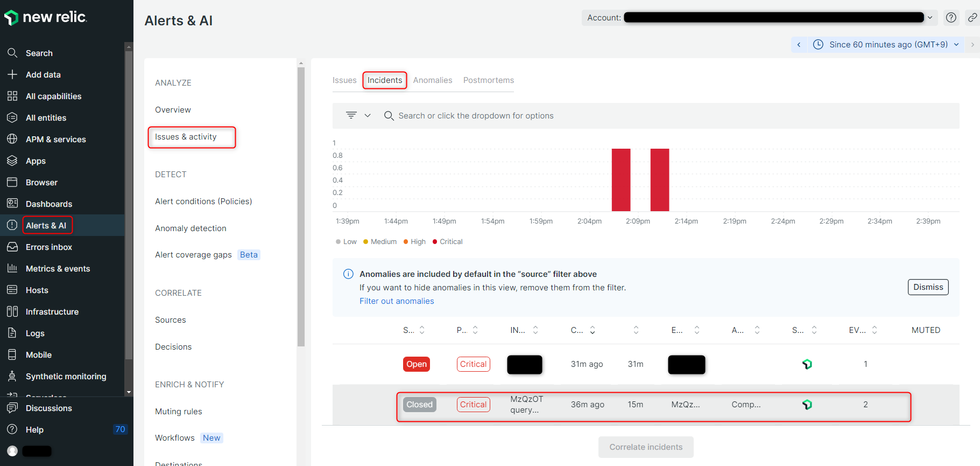Go to previous time range arrow
The height and width of the screenshot is (466, 980).
pyautogui.click(x=799, y=45)
